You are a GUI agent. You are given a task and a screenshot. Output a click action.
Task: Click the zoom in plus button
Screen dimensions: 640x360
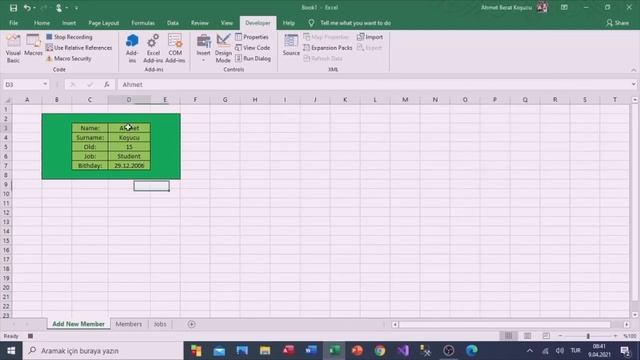(x=615, y=336)
